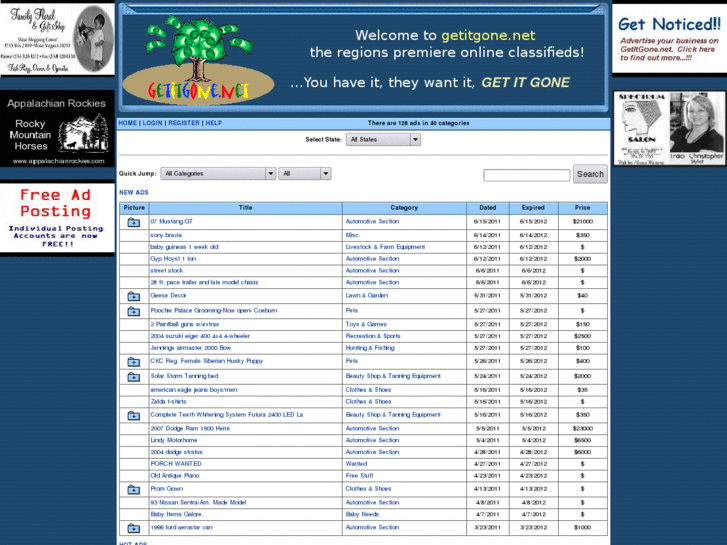
Task: Open the Wanted category link
Action: [356, 464]
